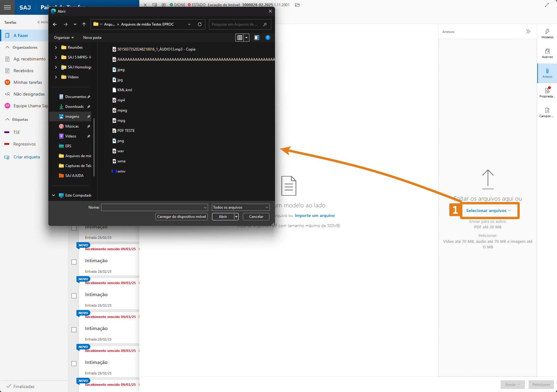The image size is (557, 392).
Task: Open the Organizar menu
Action: point(64,38)
